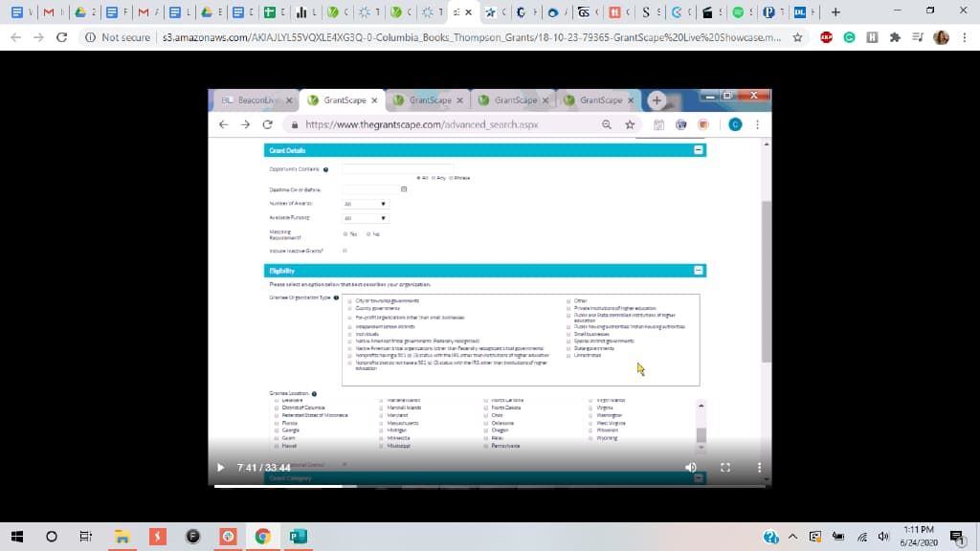Open Publisher from the taskbar

click(x=299, y=537)
